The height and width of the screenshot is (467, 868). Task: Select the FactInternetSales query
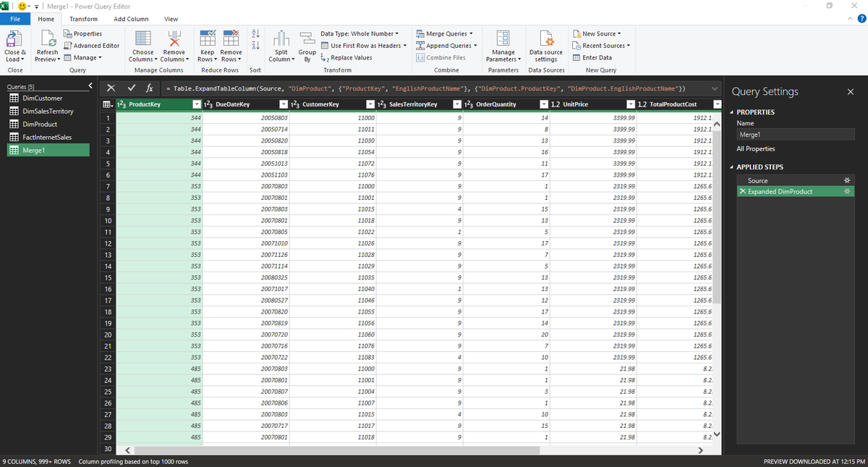click(x=48, y=137)
